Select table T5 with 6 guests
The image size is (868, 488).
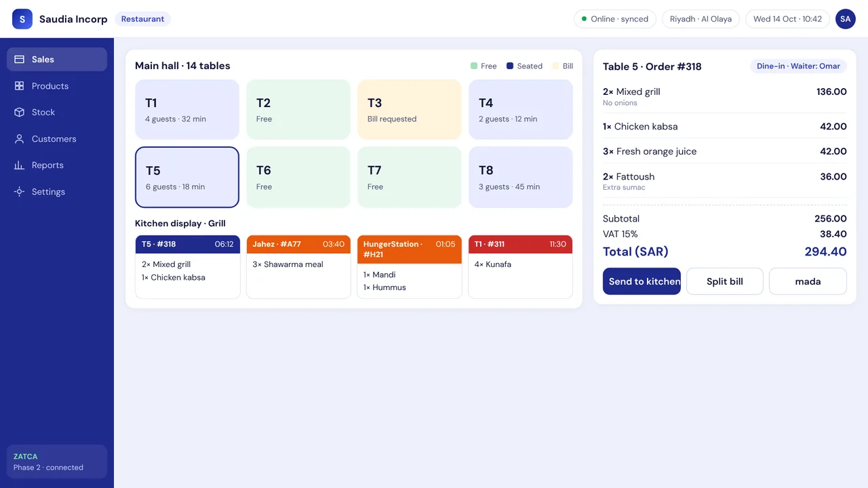187,177
